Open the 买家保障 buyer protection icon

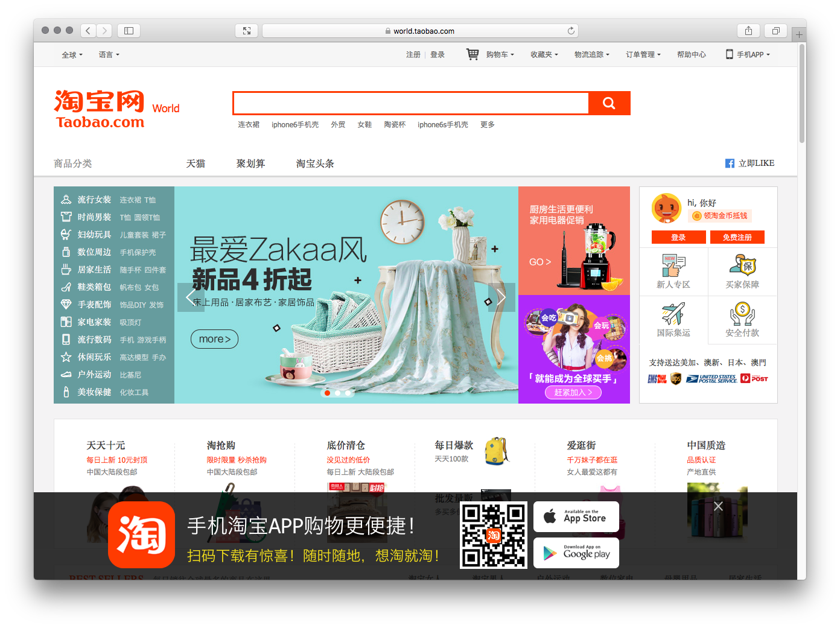(742, 265)
